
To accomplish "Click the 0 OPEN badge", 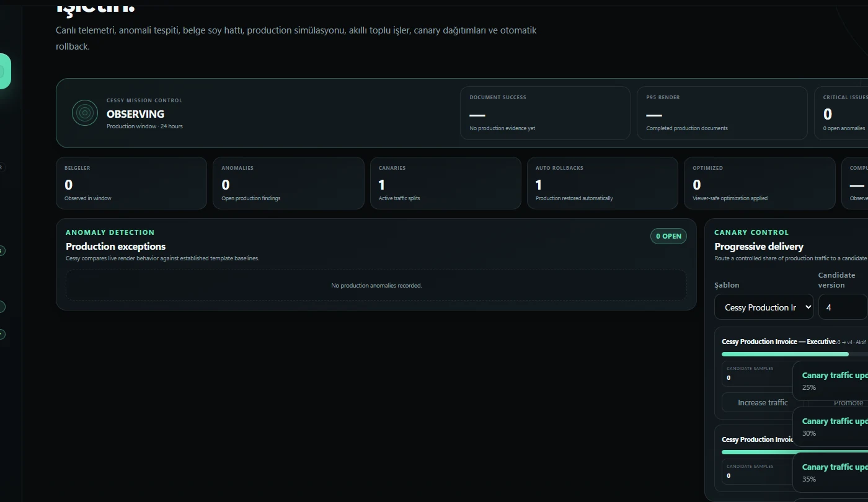I will [668, 236].
